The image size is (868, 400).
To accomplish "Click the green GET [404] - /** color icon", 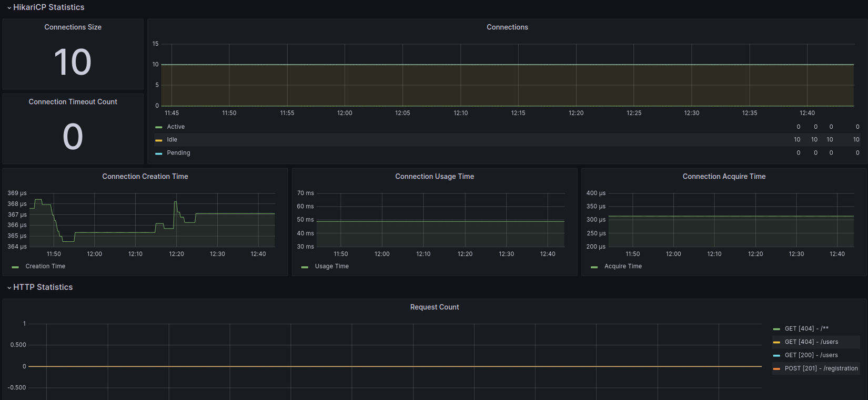I will [x=776, y=329].
